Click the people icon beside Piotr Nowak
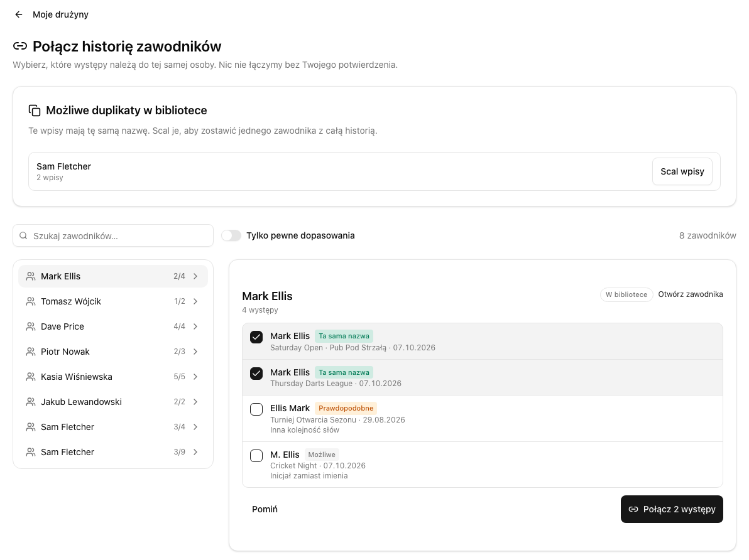 click(x=31, y=352)
